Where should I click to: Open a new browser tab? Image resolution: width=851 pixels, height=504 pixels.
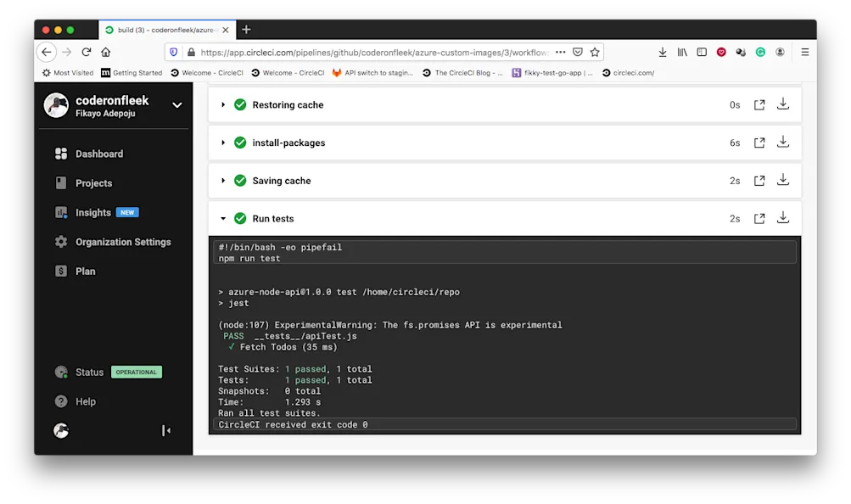(x=246, y=30)
